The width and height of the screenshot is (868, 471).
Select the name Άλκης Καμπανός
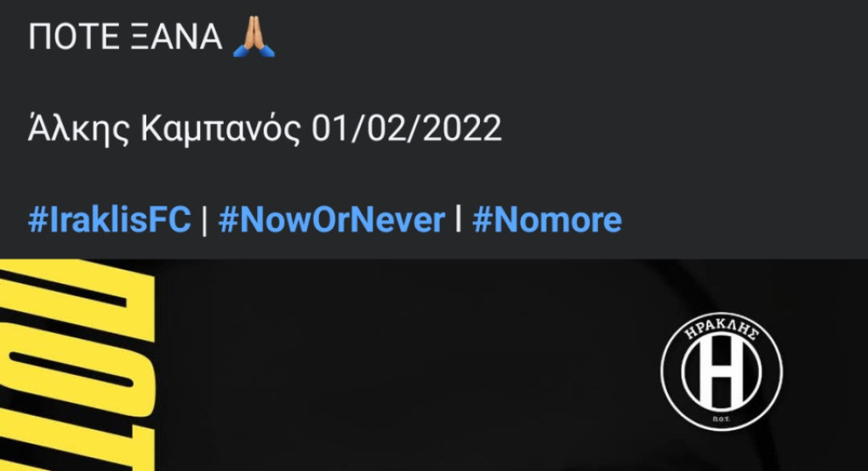pos(164,129)
